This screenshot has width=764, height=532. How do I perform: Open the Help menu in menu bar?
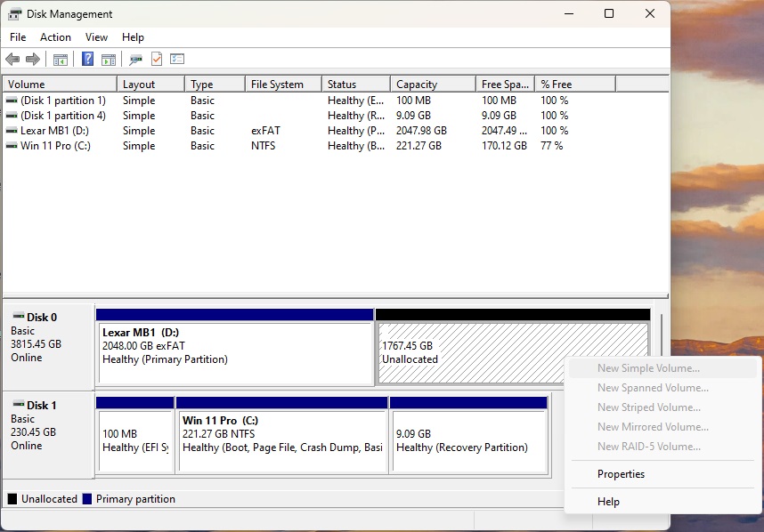pyautogui.click(x=133, y=37)
